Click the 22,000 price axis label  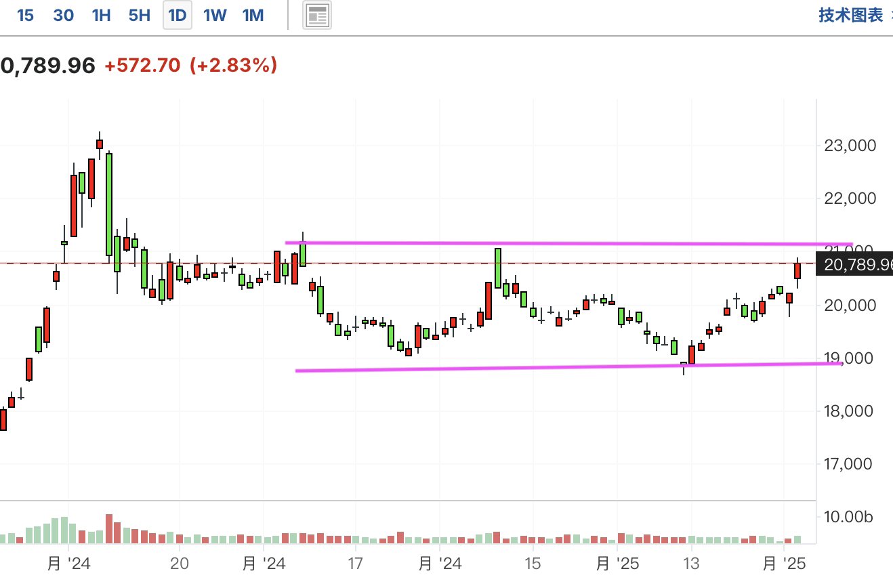click(x=850, y=198)
